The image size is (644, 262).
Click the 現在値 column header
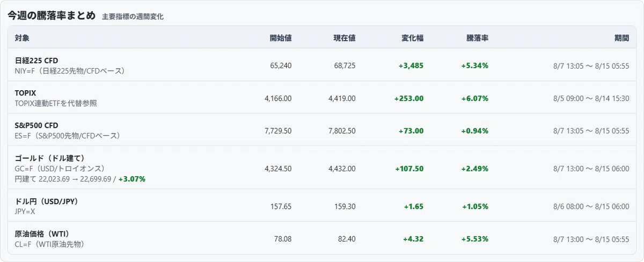click(x=344, y=38)
